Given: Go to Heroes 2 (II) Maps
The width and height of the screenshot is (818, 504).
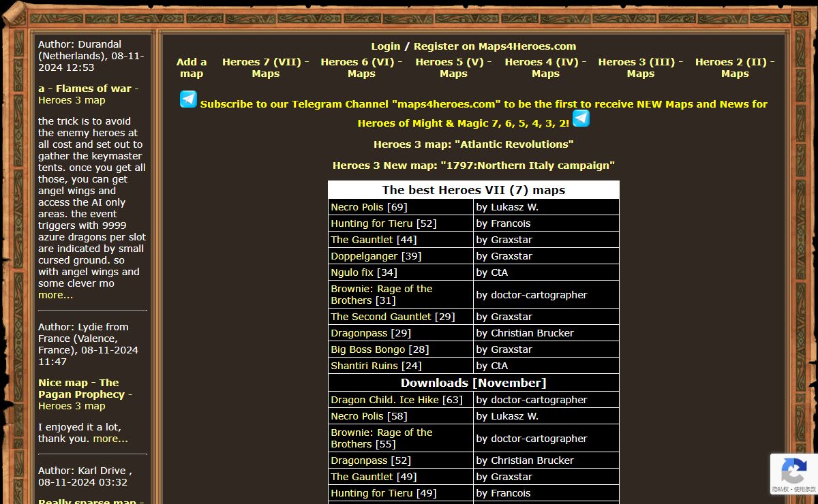Looking at the screenshot, I should [735, 68].
